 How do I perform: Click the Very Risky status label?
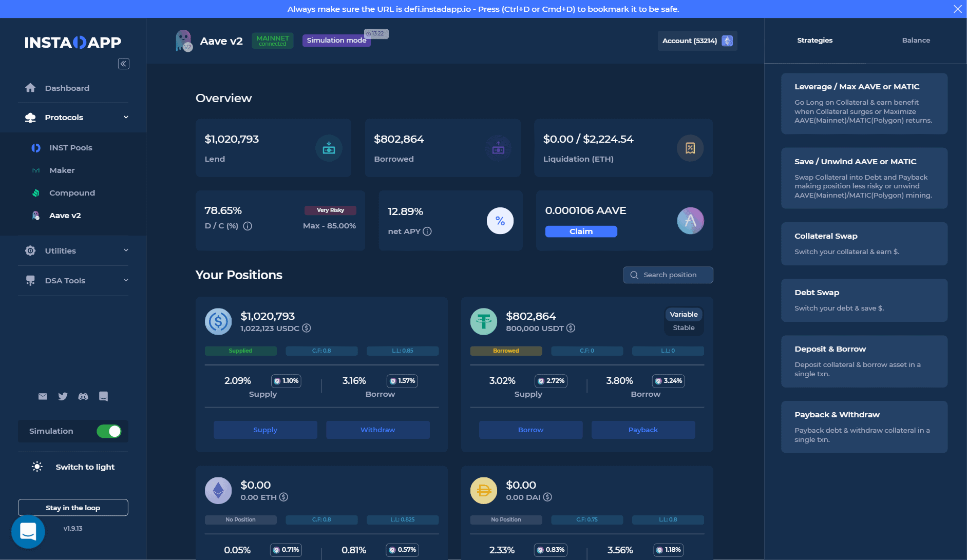coord(330,210)
